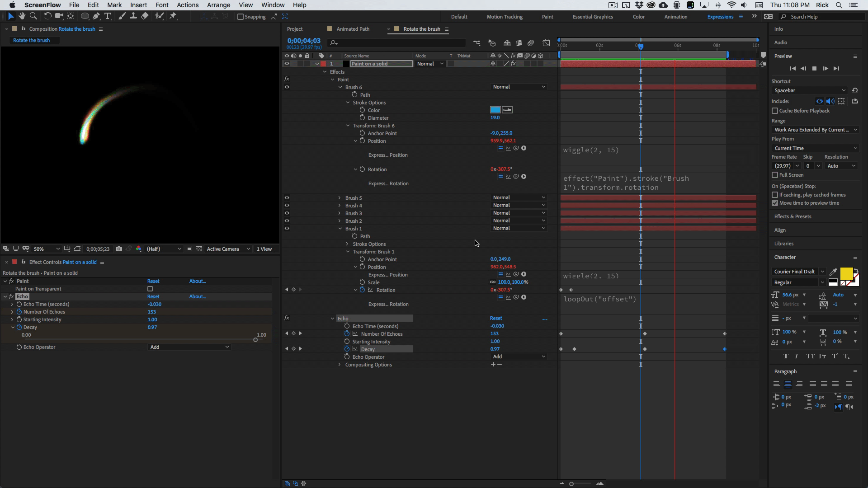Click Reset for the Paint effect

153,281
